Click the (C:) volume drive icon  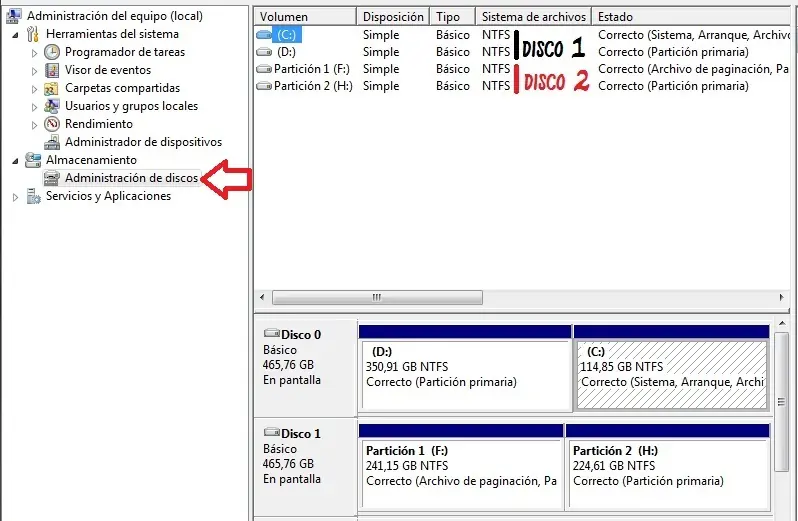coord(264,35)
